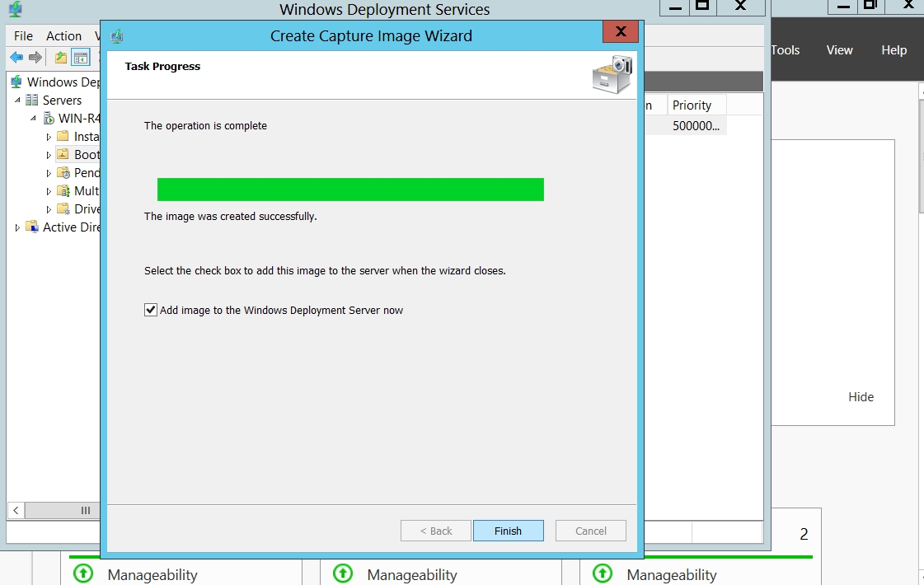This screenshot has height=585, width=924.
Task: Close the Create Capture Image Wizard
Action: coord(620,33)
